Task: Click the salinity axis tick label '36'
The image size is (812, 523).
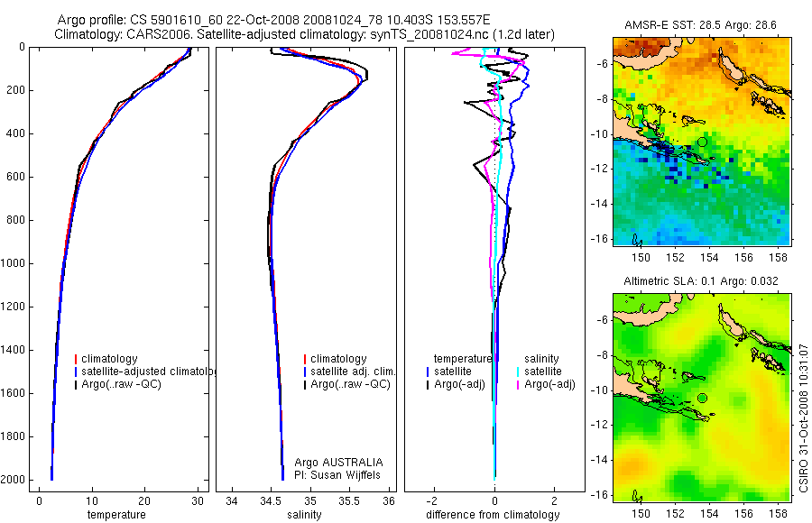Action: tap(388, 501)
